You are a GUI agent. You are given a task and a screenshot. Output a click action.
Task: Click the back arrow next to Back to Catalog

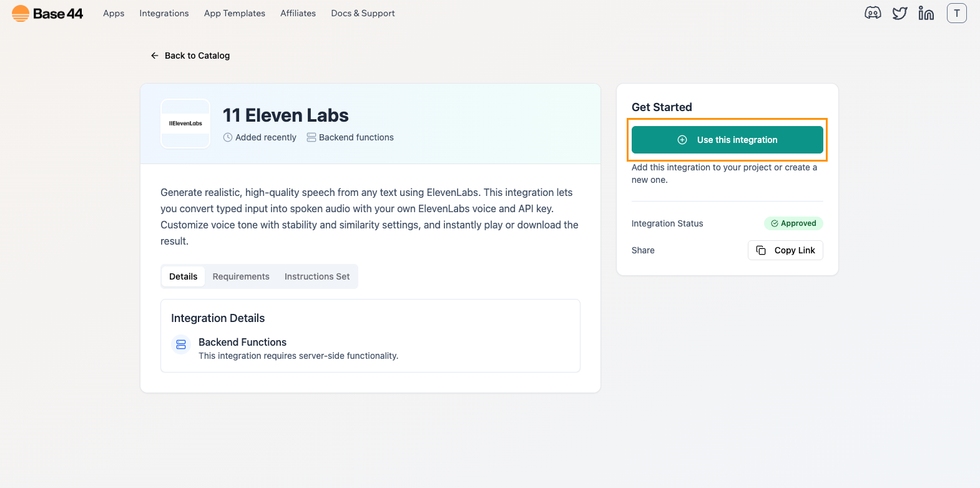click(x=154, y=56)
